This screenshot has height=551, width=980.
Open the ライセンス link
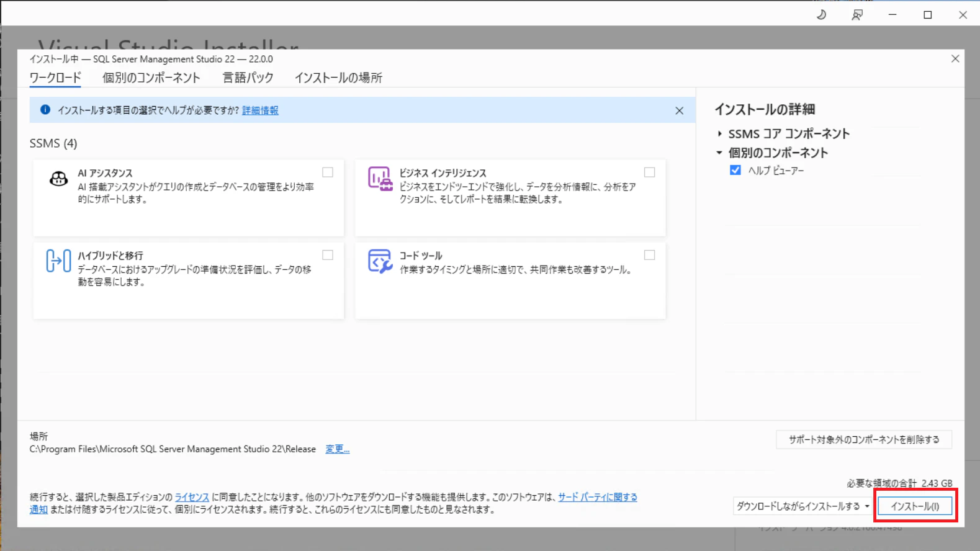tap(192, 497)
